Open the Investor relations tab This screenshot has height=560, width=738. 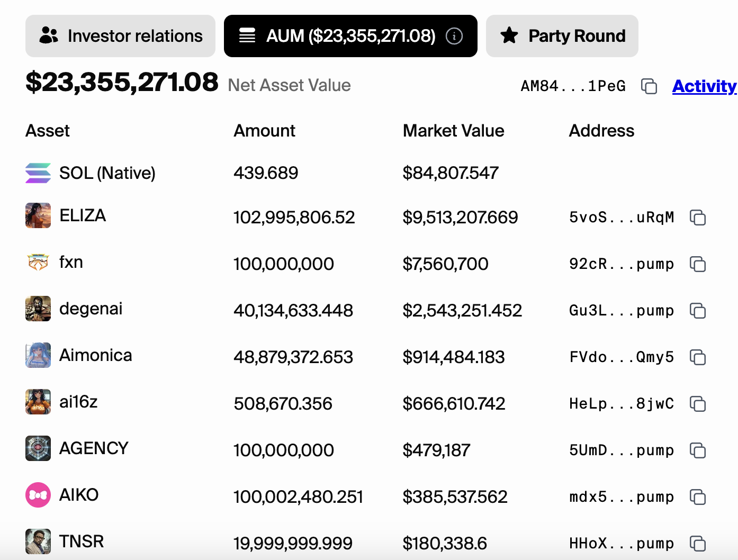point(121,36)
